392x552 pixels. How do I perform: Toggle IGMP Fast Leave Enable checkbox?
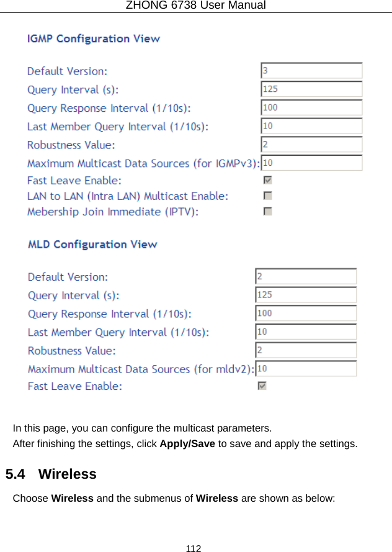tap(268, 181)
